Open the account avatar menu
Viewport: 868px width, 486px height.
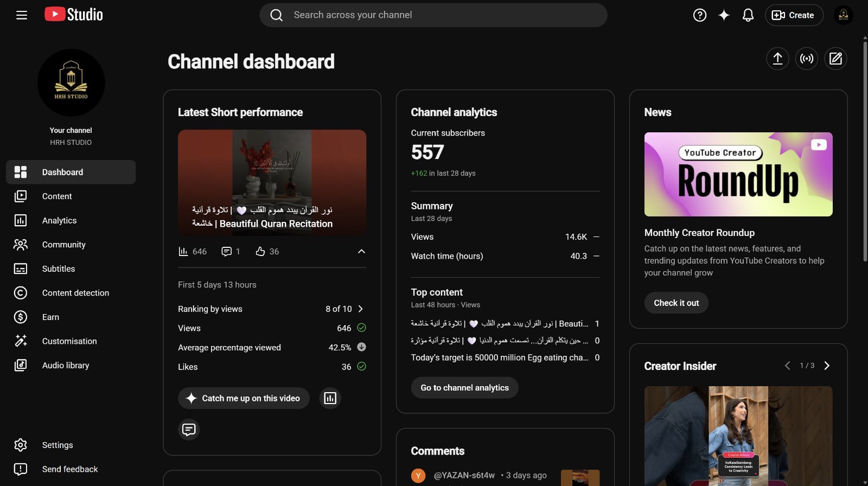pyautogui.click(x=844, y=15)
